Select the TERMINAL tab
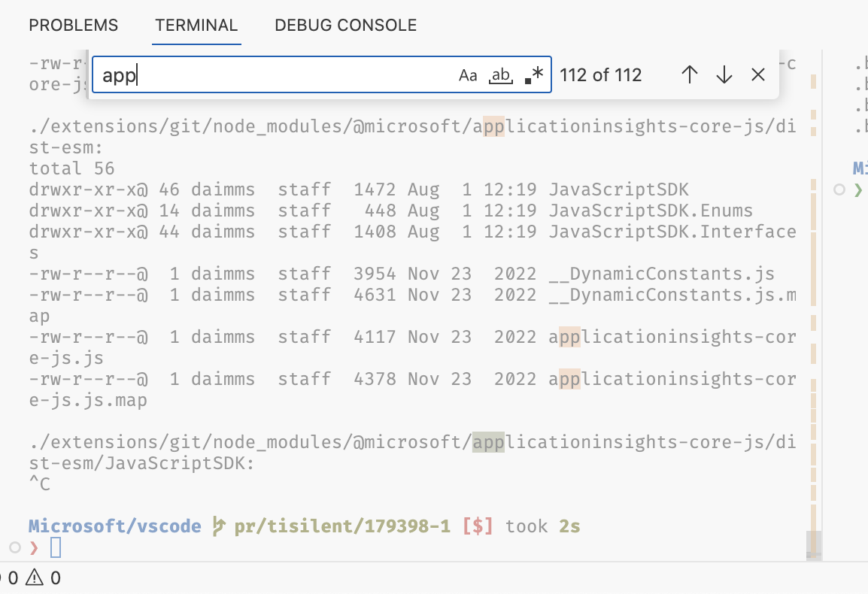 tap(196, 25)
